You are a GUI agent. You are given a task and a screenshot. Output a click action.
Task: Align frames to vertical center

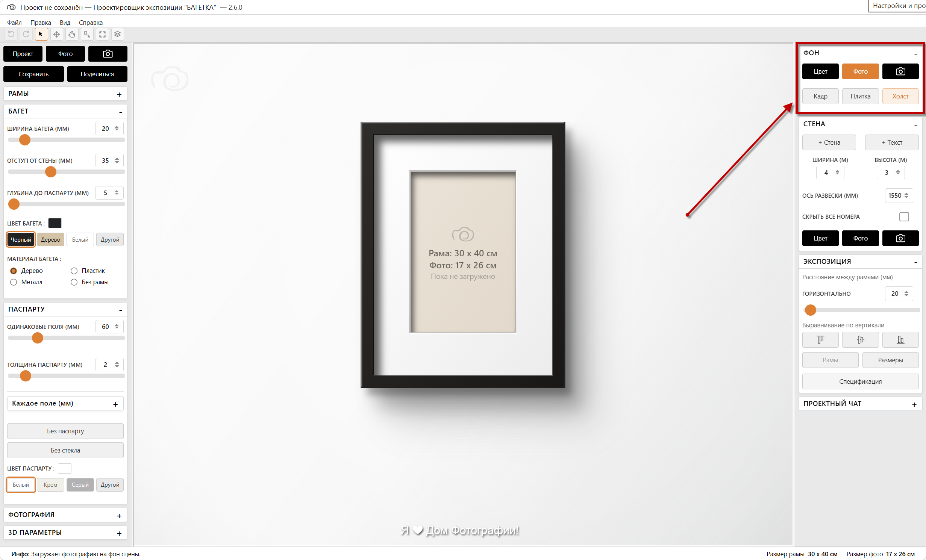click(860, 340)
